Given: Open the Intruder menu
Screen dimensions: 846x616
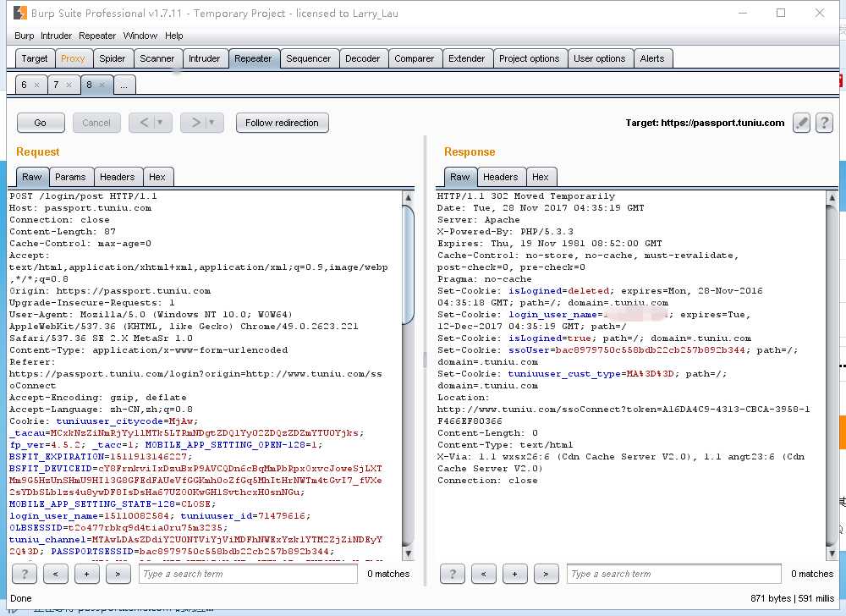Looking at the screenshot, I should tap(56, 36).
